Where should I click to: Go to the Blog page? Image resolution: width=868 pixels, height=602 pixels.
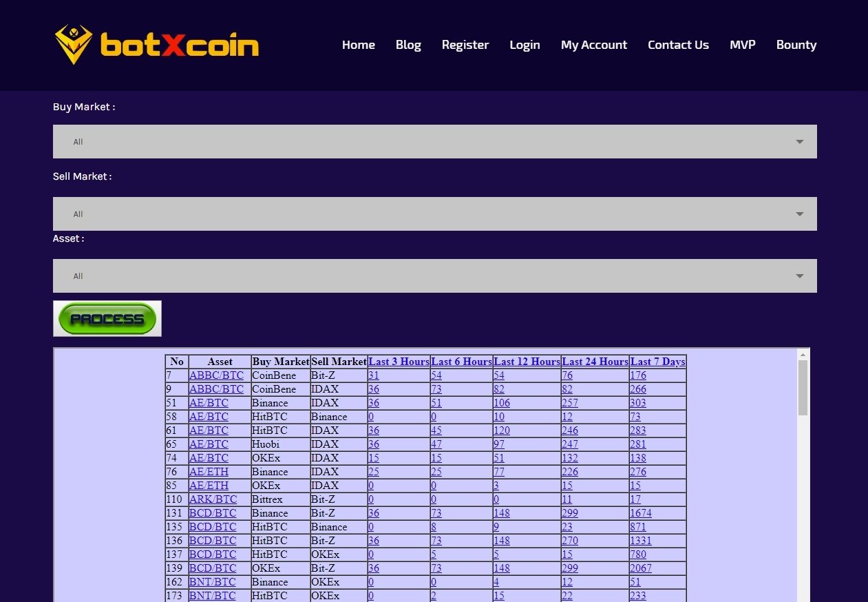tap(408, 45)
